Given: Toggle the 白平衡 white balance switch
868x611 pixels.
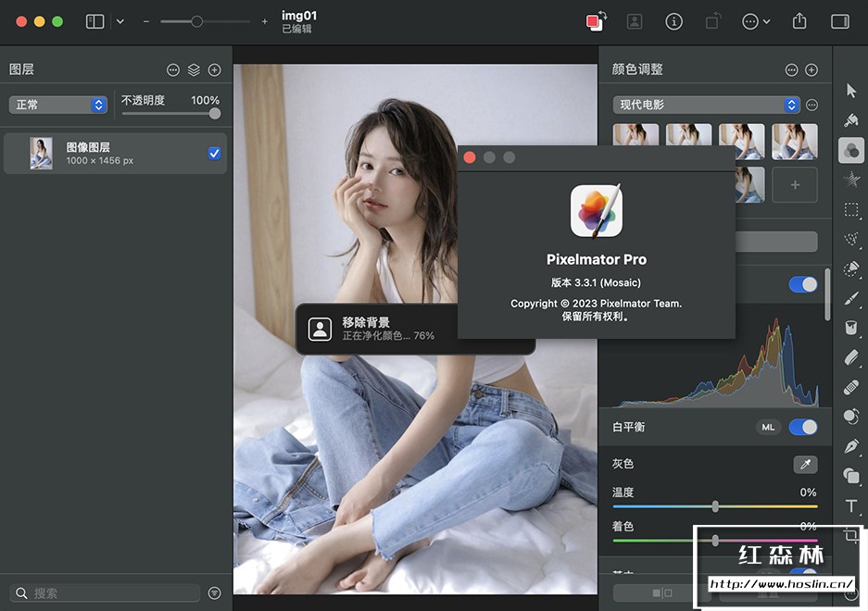Looking at the screenshot, I should 802,428.
